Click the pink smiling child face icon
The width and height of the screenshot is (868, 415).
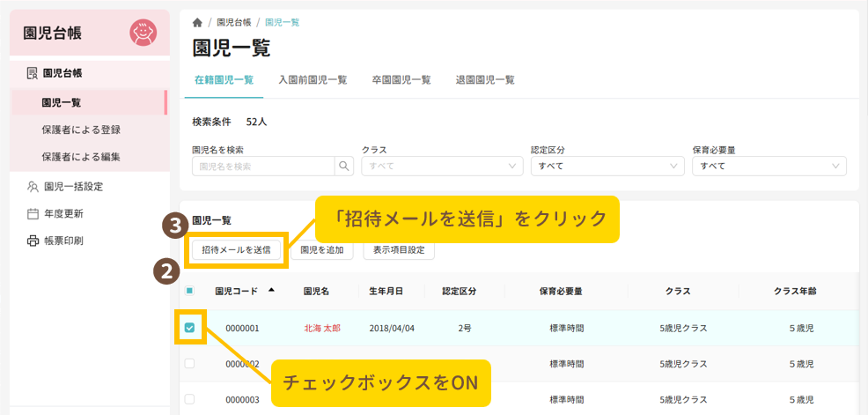click(143, 33)
